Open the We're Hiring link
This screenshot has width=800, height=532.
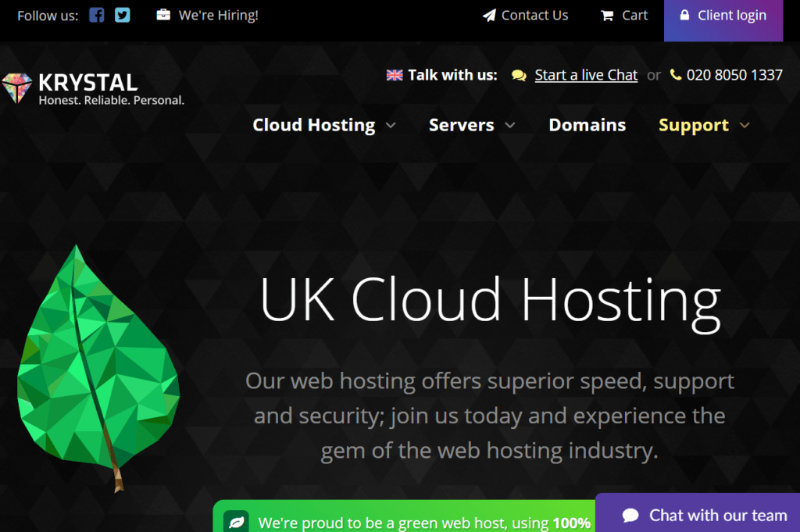(x=218, y=15)
